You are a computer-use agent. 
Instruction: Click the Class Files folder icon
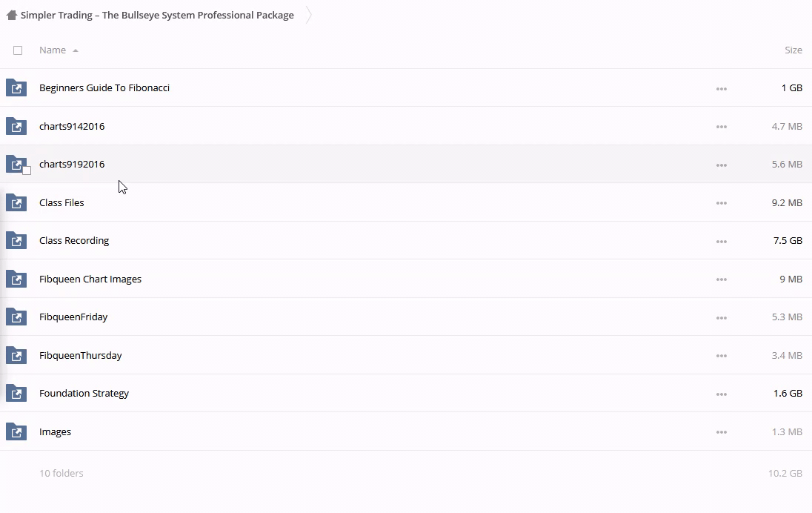(x=16, y=202)
